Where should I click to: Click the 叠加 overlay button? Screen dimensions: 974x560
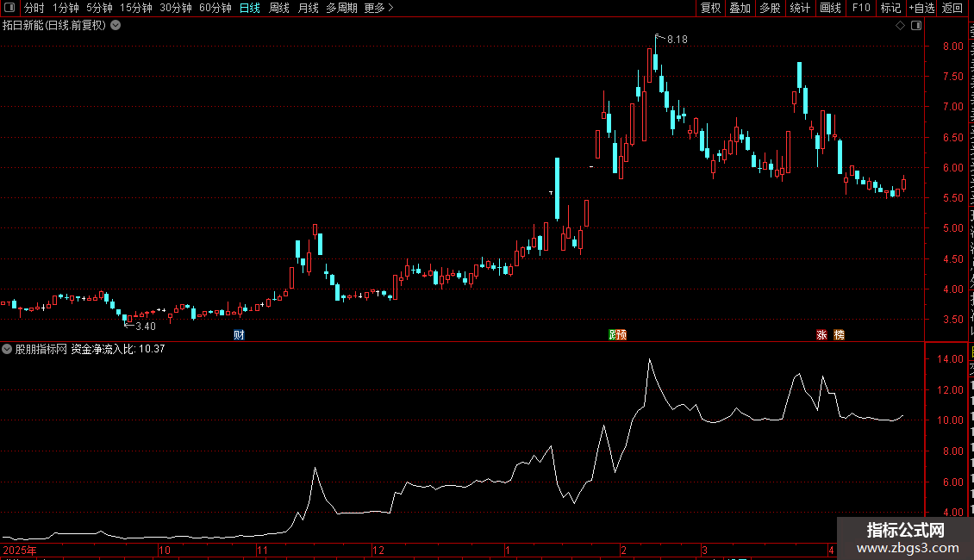tap(740, 8)
